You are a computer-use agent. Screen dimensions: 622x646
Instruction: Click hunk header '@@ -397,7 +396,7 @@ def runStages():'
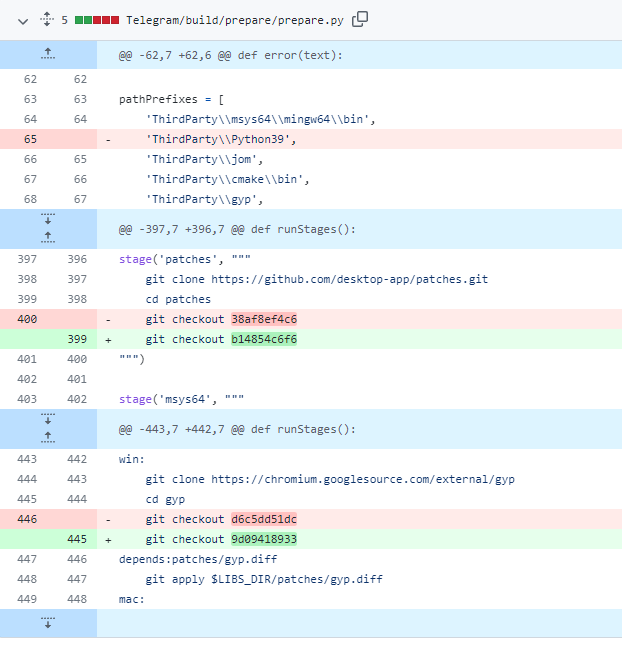point(237,229)
